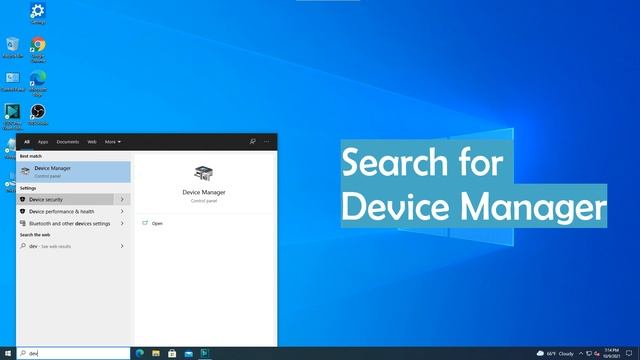Expand the Device performance & health arrow

tap(122, 211)
